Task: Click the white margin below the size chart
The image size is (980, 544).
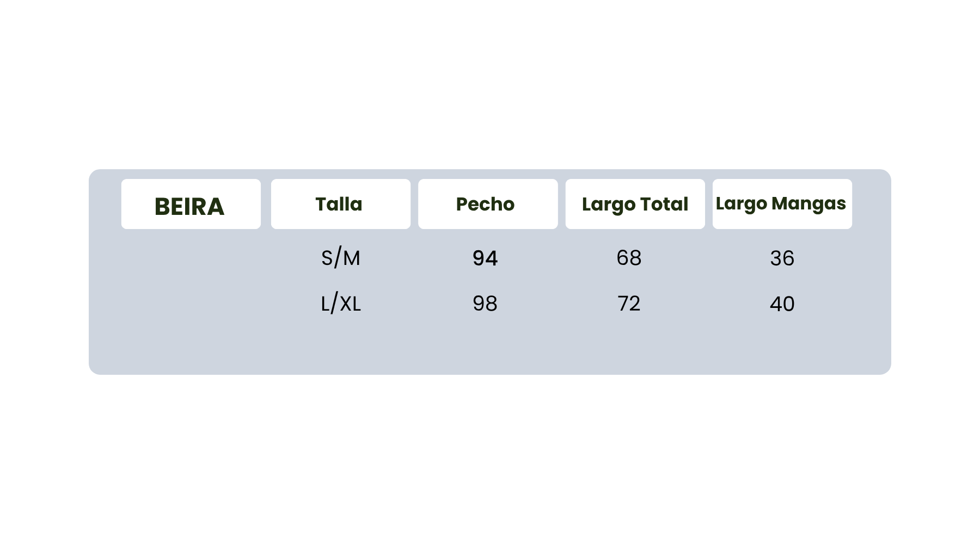Action: click(x=490, y=462)
